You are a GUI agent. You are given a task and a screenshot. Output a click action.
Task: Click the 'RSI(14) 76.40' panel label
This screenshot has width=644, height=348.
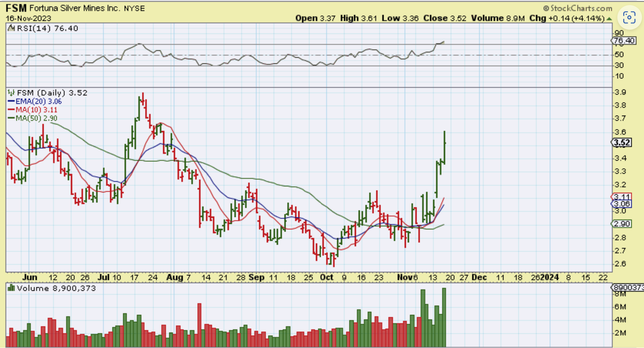coord(47,28)
